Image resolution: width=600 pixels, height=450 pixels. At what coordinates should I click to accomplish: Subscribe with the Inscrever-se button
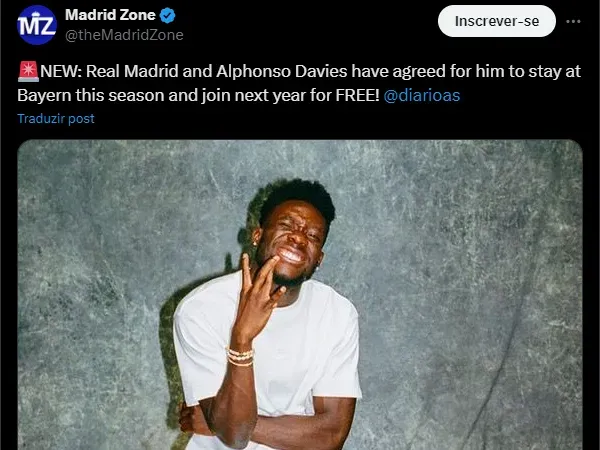[497, 21]
